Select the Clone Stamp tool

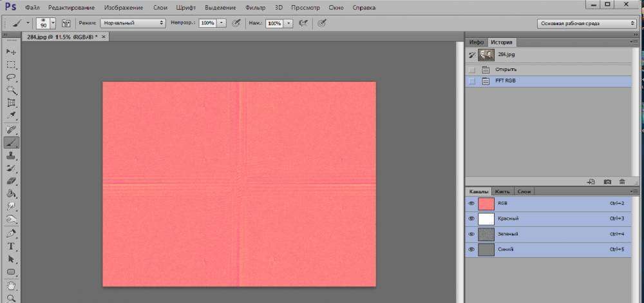11,155
